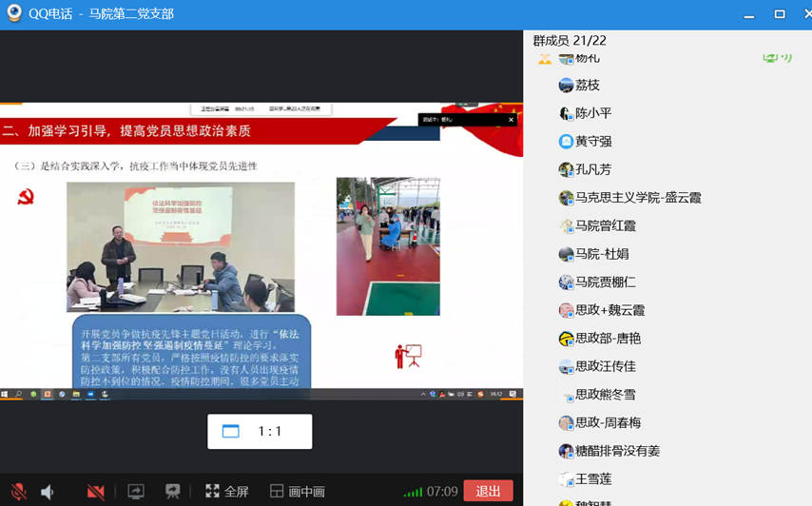The width and height of the screenshot is (812, 506).
Task: Toggle 画中画 picture-in-picture mode
Action: click(x=297, y=492)
